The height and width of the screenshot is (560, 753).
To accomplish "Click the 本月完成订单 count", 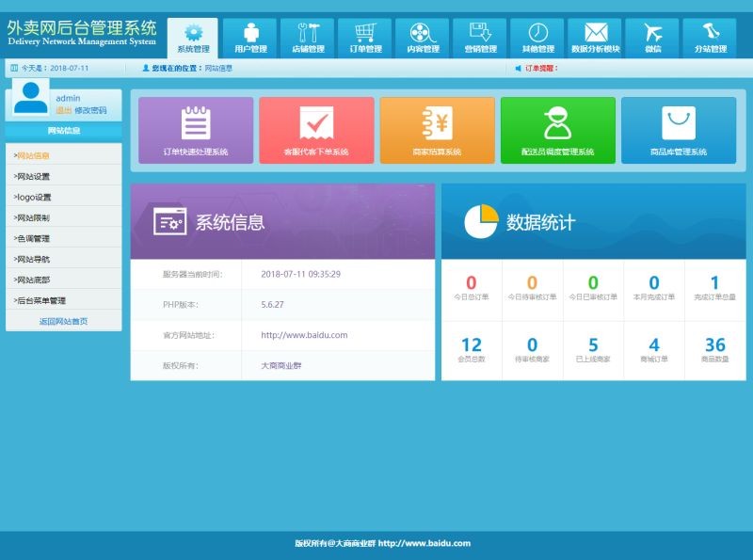I will point(654,282).
